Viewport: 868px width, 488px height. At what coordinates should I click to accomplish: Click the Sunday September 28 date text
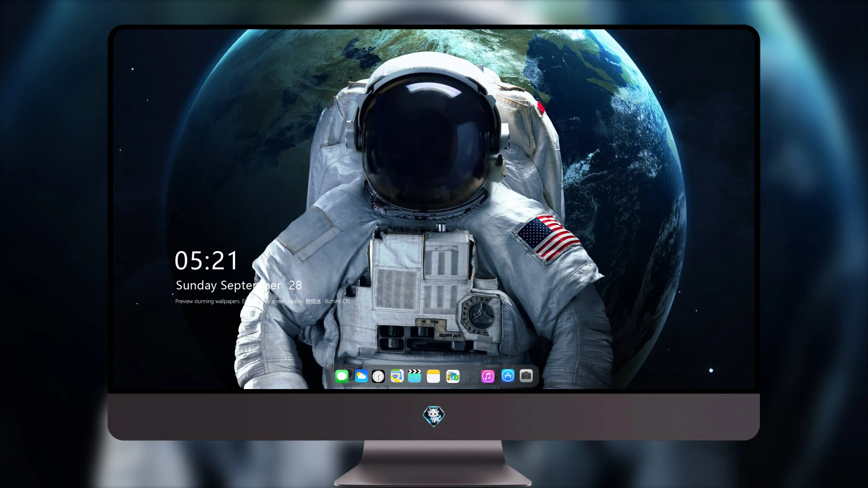point(239,286)
